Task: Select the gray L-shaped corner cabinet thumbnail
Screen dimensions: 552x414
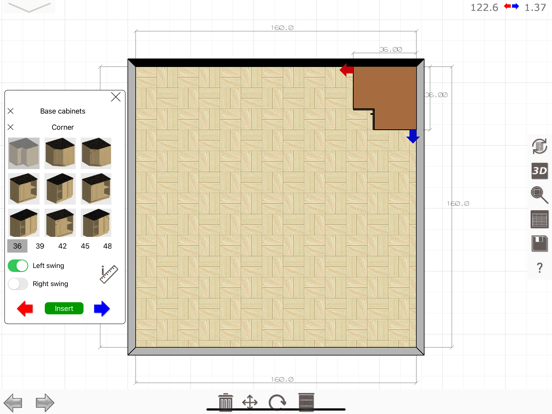Action: point(24,153)
